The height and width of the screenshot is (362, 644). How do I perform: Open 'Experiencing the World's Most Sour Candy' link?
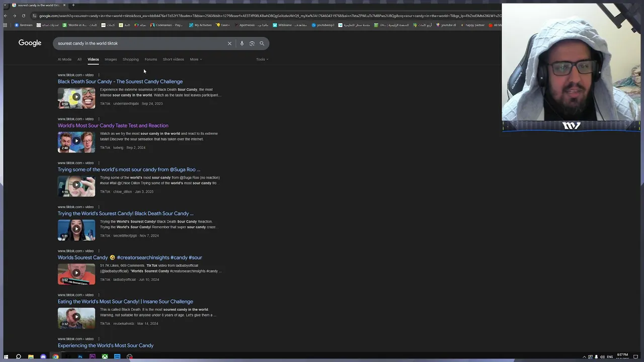point(106,345)
